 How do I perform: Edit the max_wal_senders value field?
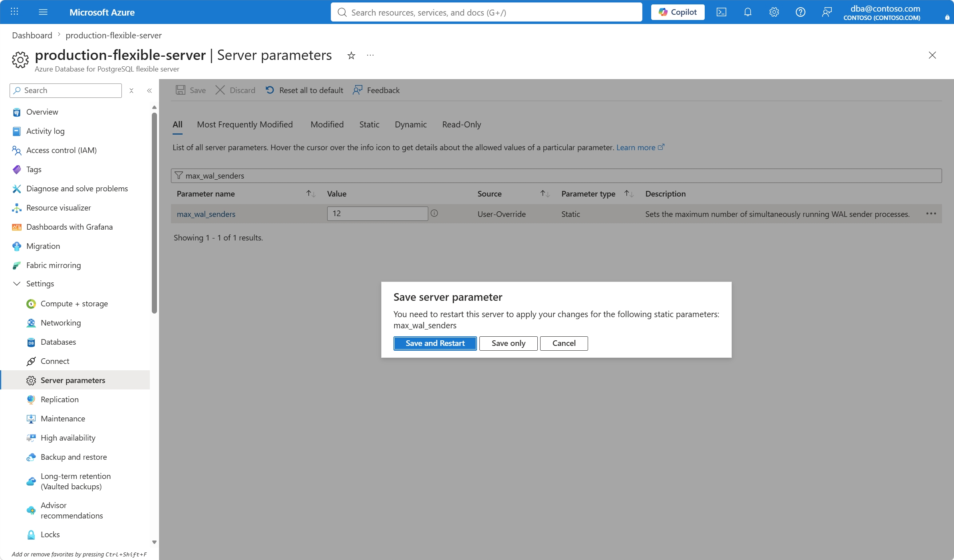[x=377, y=214]
